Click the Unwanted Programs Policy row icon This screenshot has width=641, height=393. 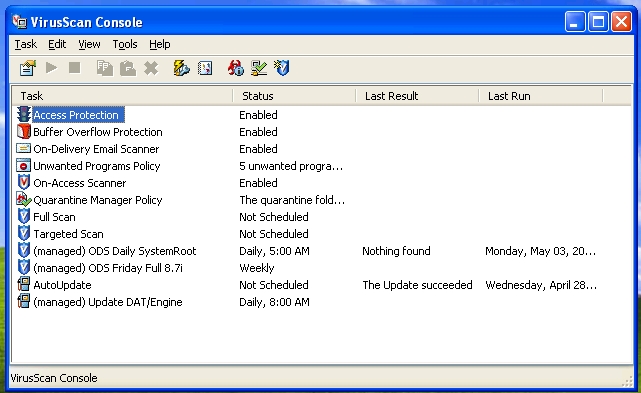(23, 166)
